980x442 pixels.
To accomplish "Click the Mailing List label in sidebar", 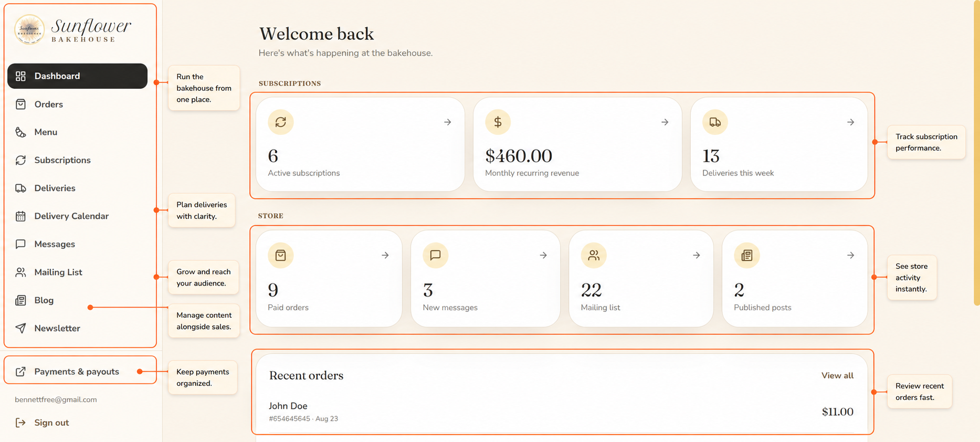I will [x=58, y=272].
